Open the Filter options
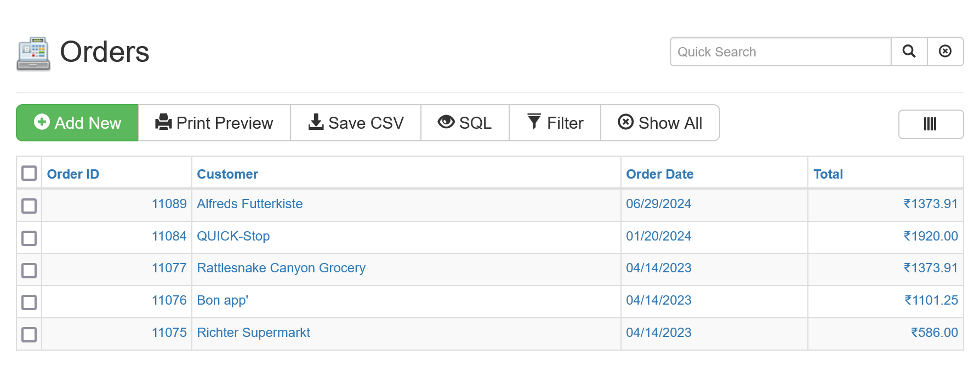980x366 pixels. [555, 123]
